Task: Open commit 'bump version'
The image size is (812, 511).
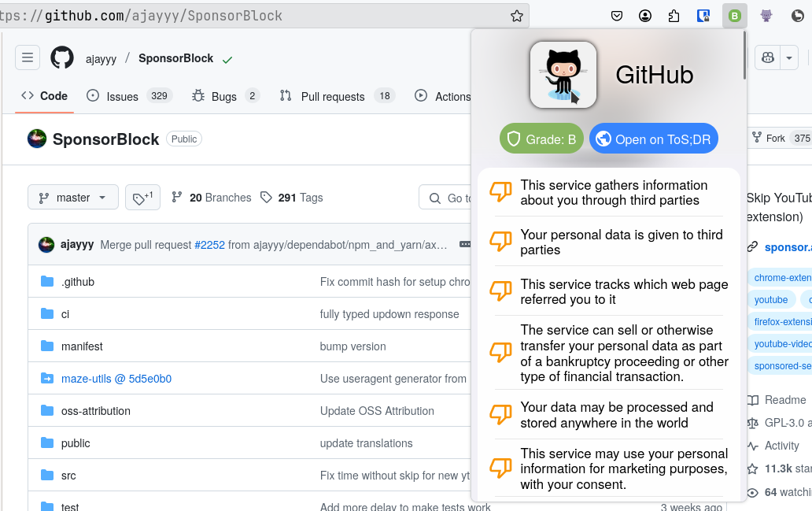Action: [352, 346]
